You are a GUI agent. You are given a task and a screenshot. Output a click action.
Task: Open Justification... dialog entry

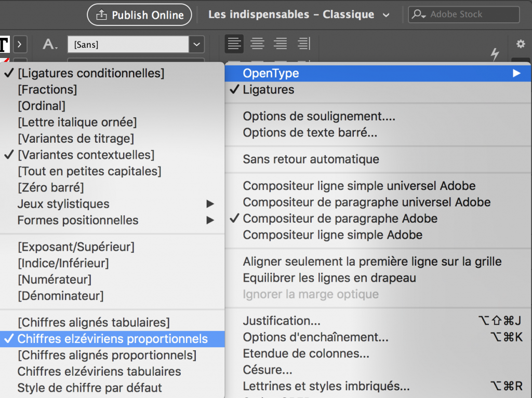[x=282, y=321]
